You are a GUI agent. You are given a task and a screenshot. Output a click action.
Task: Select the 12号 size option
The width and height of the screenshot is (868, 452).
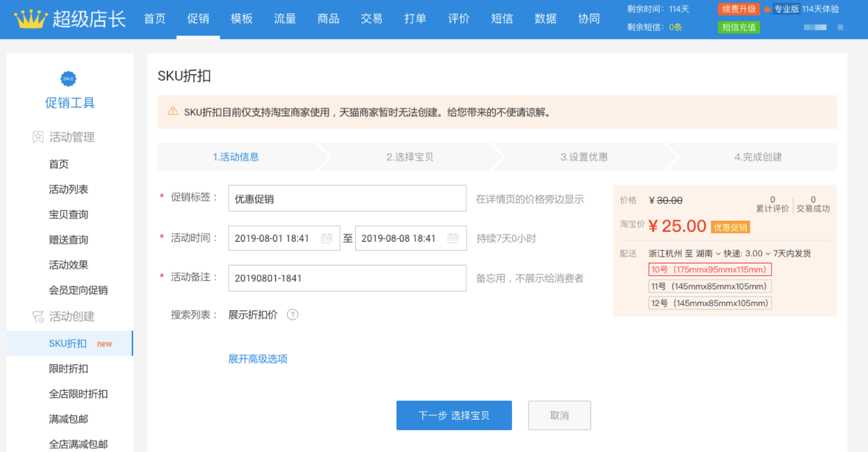coord(709,303)
